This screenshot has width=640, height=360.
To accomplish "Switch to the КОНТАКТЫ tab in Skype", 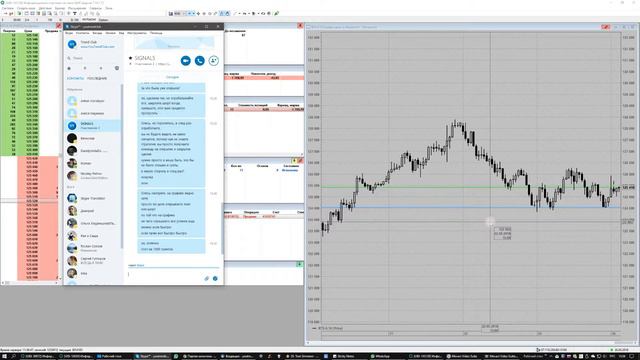I will (x=76, y=78).
